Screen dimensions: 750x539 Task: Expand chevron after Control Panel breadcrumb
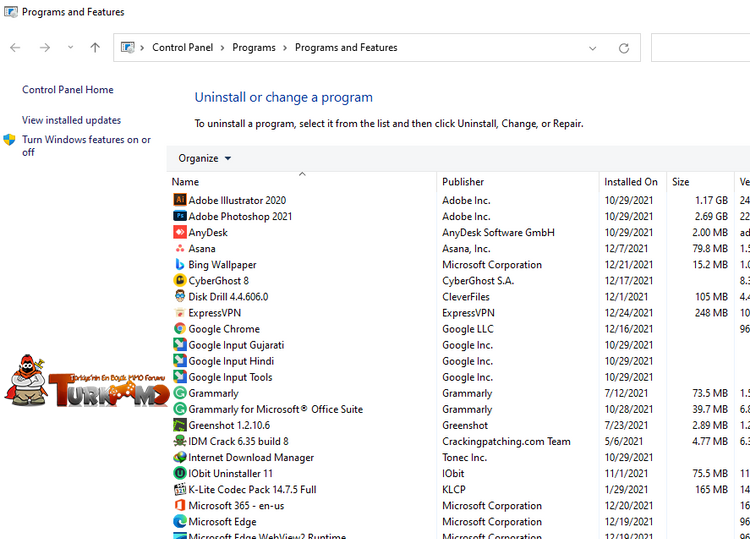(x=222, y=48)
